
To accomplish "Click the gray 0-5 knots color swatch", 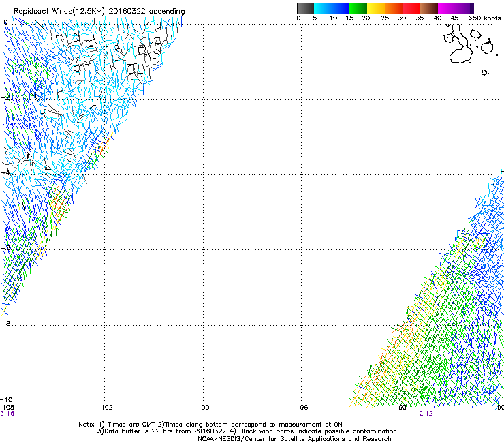I will point(305,8).
